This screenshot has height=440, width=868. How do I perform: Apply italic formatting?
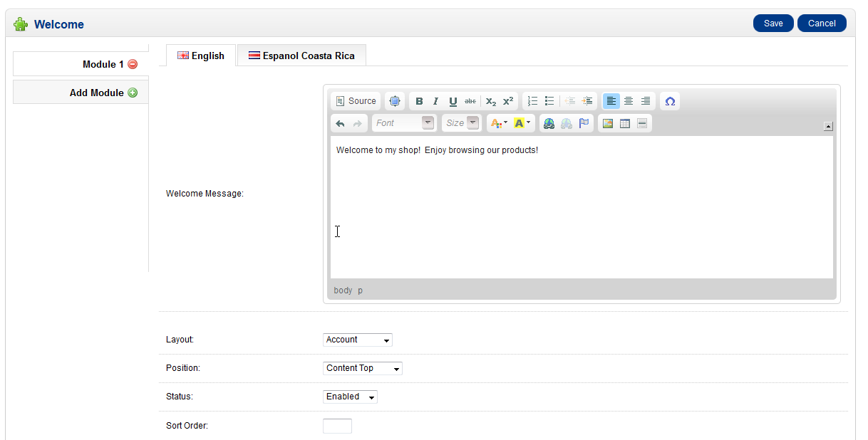pyautogui.click(x=435, y=101)
